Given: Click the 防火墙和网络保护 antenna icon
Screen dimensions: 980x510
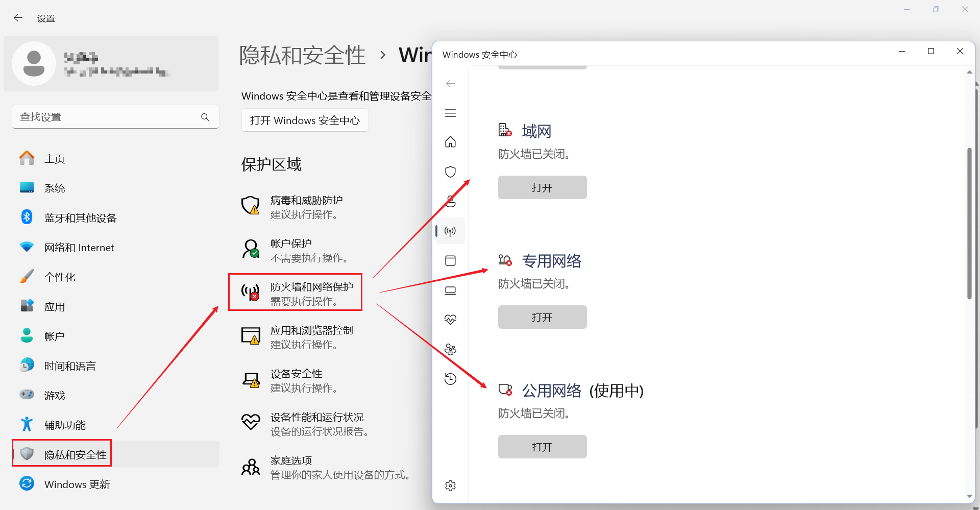Looking at the screenshot, I should tap(251, 293).
